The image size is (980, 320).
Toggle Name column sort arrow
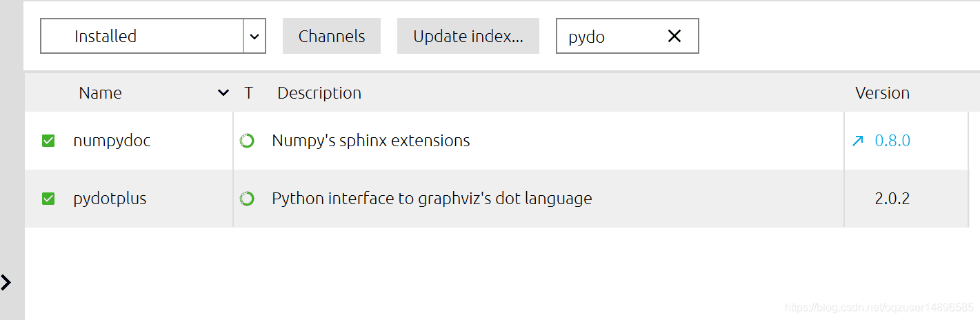(x=223, y=92)
